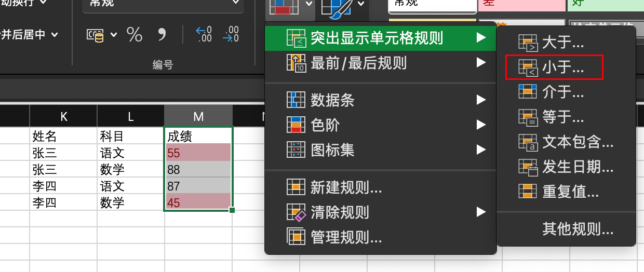Click the conditional formatting icon
The width and height of the screenshot is (644, 272).
pyautogui.click(x=282, y=6)
